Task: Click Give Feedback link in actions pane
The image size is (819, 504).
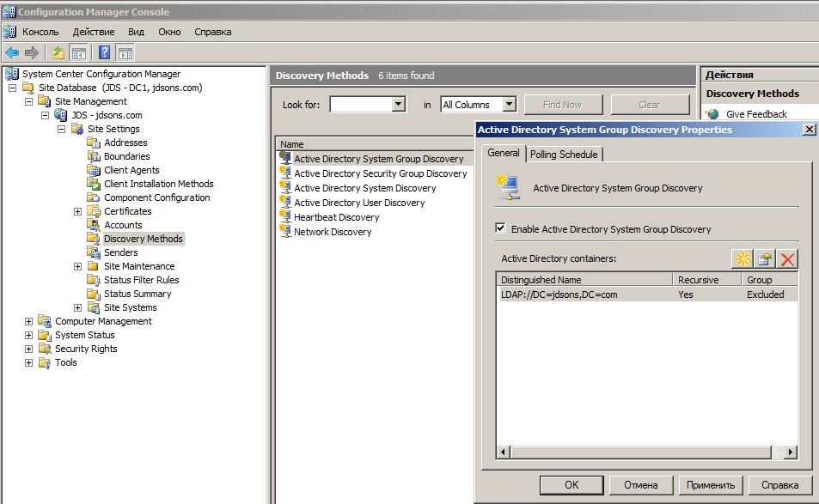Action: [x=756, y=113]
